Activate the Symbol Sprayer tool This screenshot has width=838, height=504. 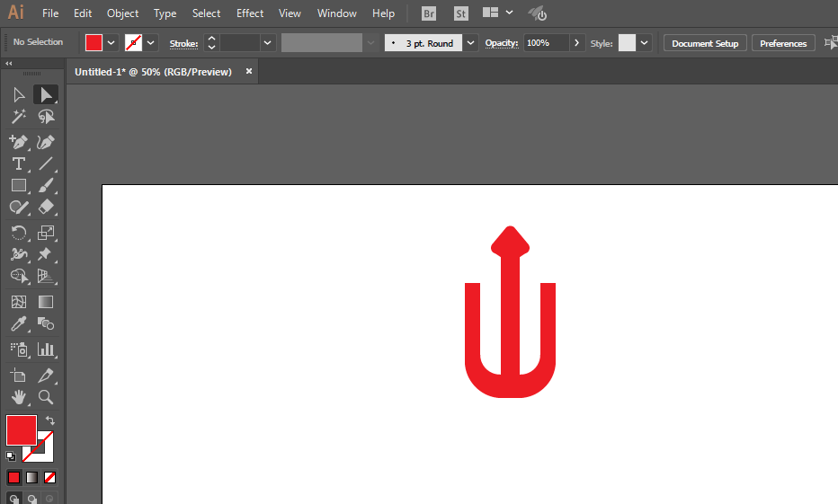tap(19, 349)
